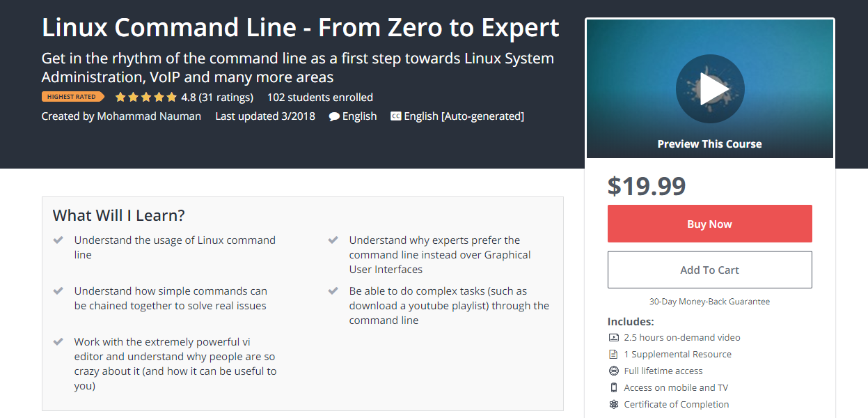The height and width of the screenshot is (418, 868).
Task: Click the Buy Now button
Action: 709,224
